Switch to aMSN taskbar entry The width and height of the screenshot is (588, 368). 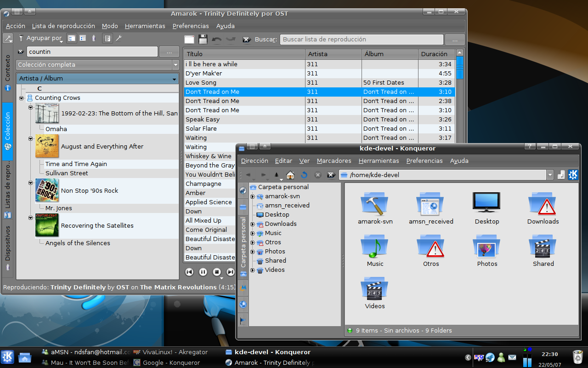(x=86, y=352)
